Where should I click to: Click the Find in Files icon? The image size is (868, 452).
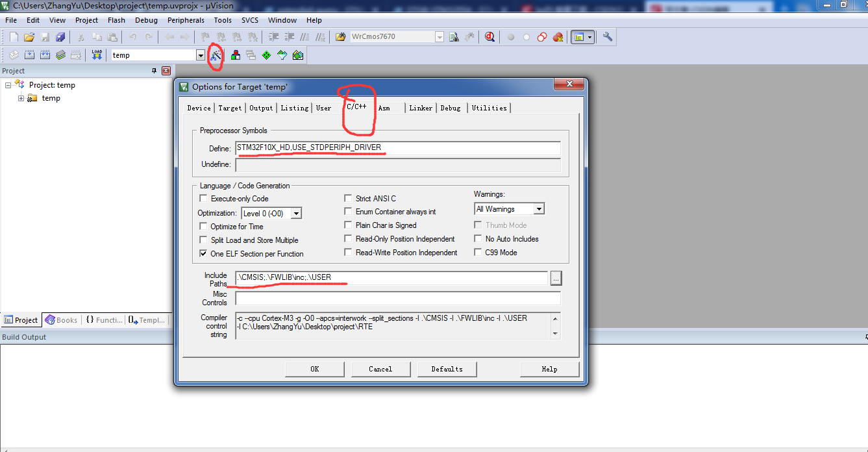pyautogui.click(x=341, y=37)
